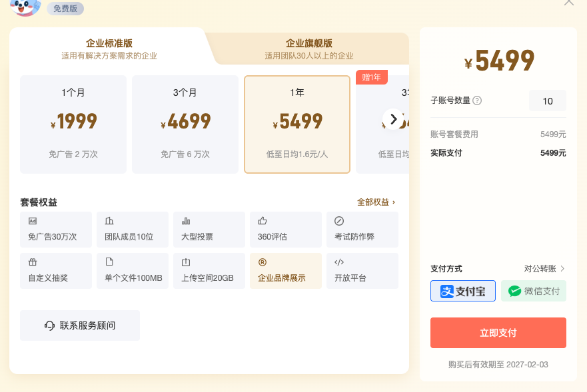Open the 对公转账 bank transfer option
This screenshot has height=392, width=587.
(x=544, y=269)
